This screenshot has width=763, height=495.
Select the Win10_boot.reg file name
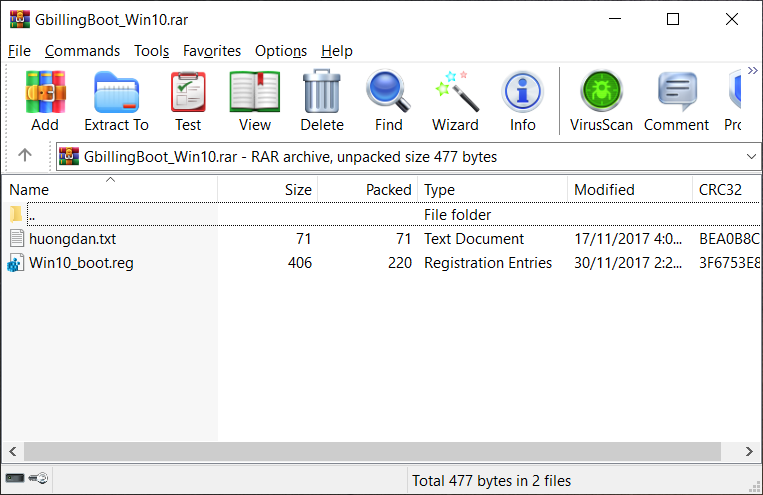81,263
